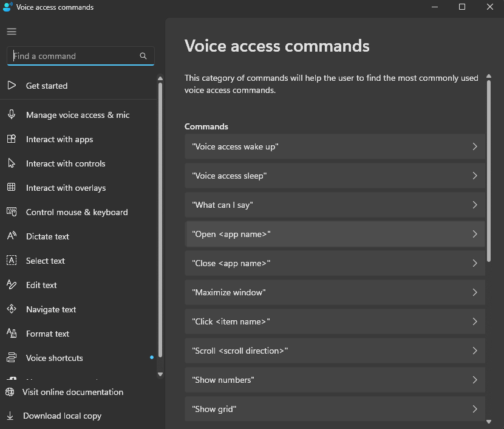Click the Edit text pencil icon
Viewport: 504px width, 429px height.
click(12, 285)
